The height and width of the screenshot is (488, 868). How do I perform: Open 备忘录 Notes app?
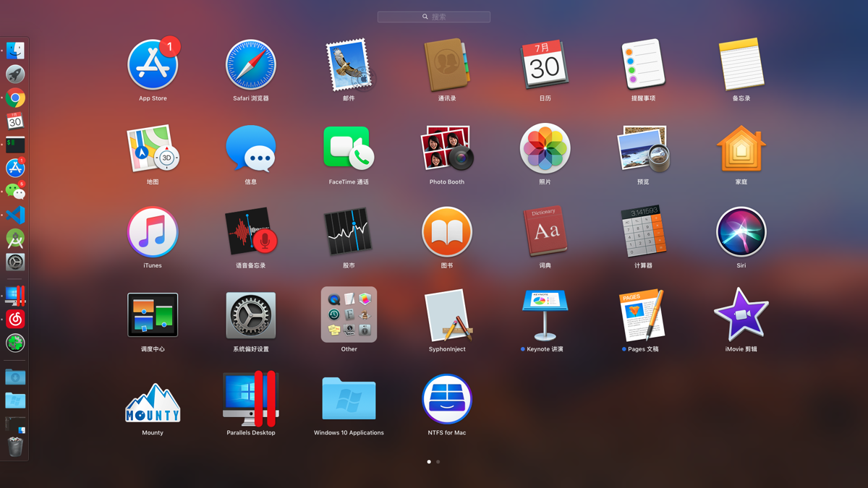pyautogui.click(x=741, y=65)
